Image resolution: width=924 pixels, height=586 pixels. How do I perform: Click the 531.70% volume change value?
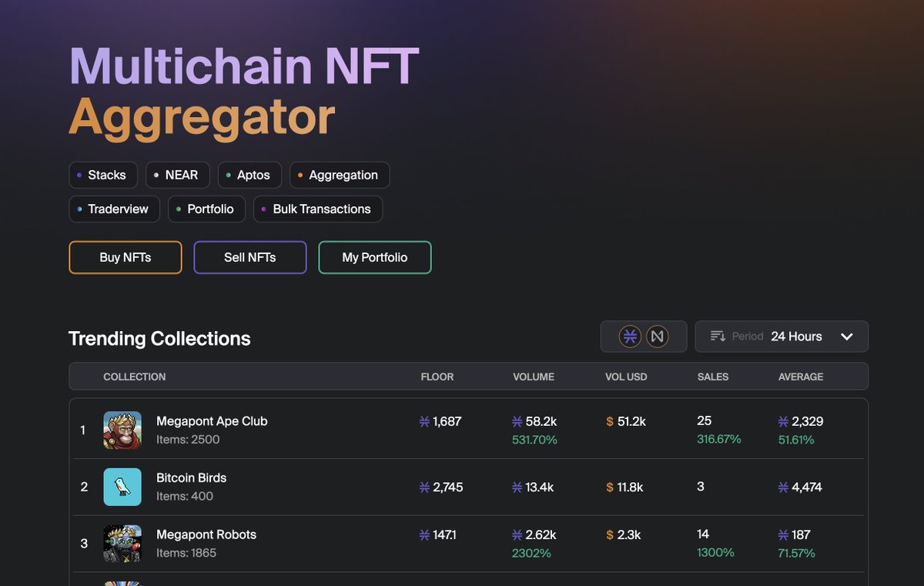tap(534, 440)
